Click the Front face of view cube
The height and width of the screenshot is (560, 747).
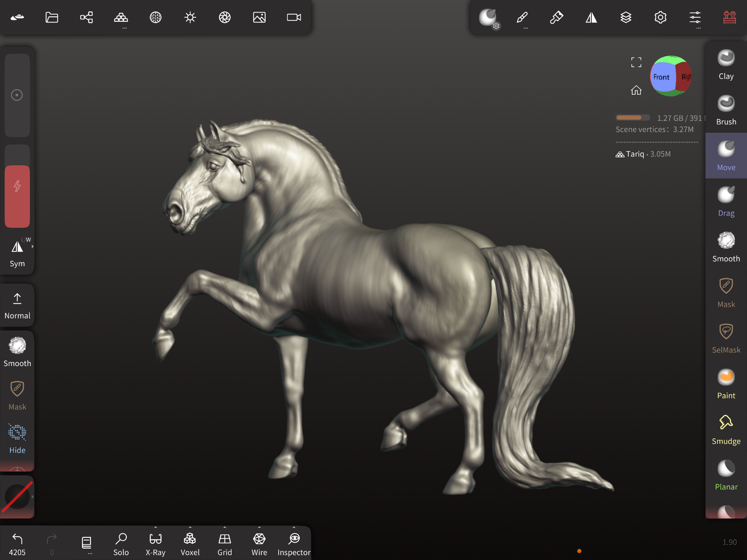pos(661,77)
